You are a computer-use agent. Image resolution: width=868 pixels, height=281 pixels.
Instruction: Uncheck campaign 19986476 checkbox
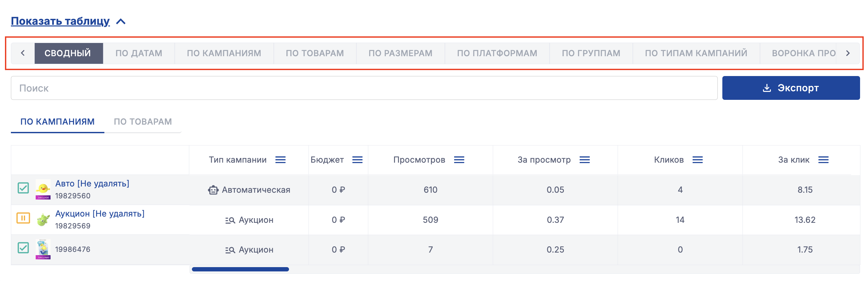tap(23, 248)
